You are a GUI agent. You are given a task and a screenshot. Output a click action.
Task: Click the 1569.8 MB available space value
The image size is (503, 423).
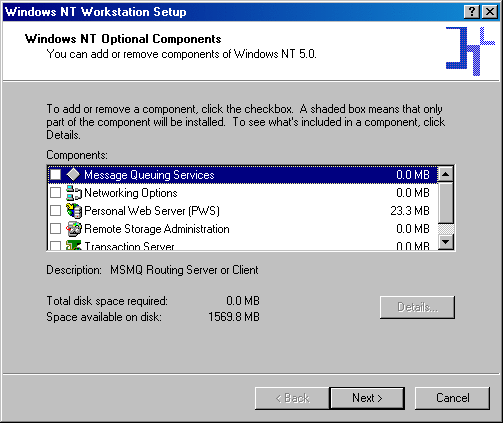234,317
